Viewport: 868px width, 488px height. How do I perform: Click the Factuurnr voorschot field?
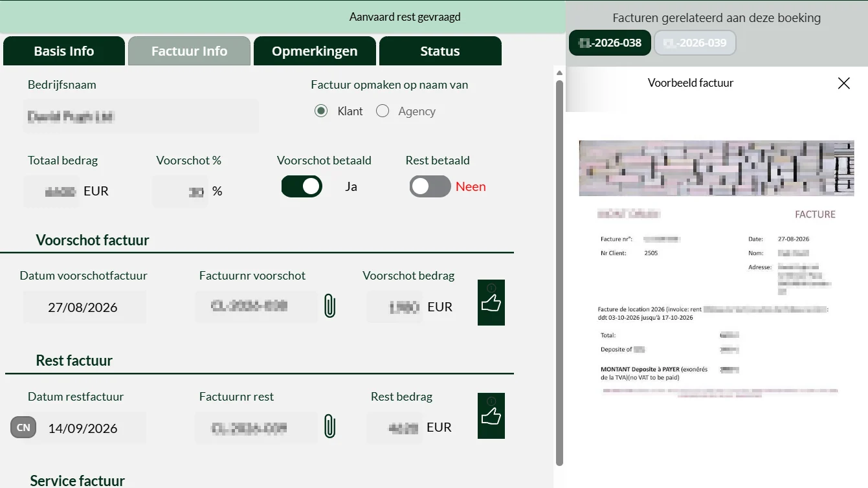[x=256, y=306]
